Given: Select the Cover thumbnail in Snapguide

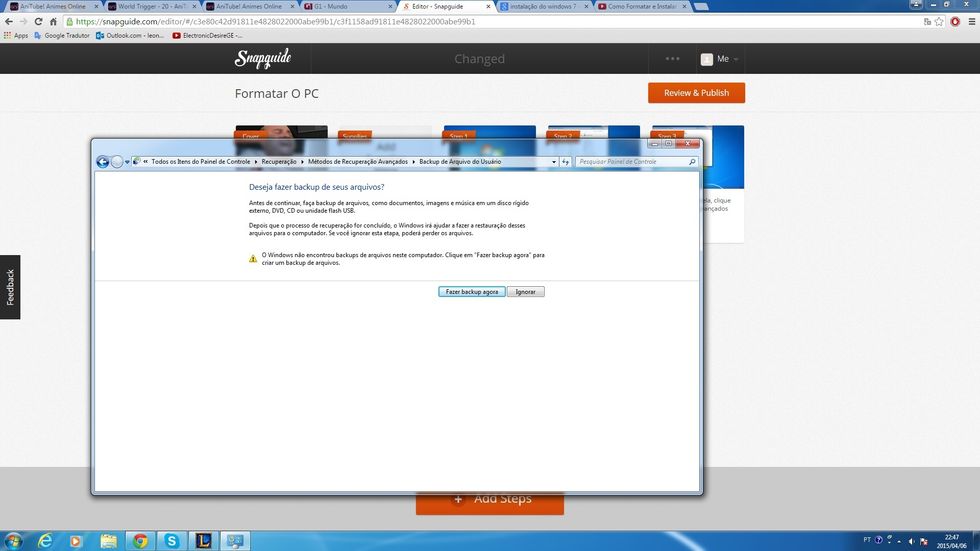Looking at the screenshot, I should pos(281,132).
